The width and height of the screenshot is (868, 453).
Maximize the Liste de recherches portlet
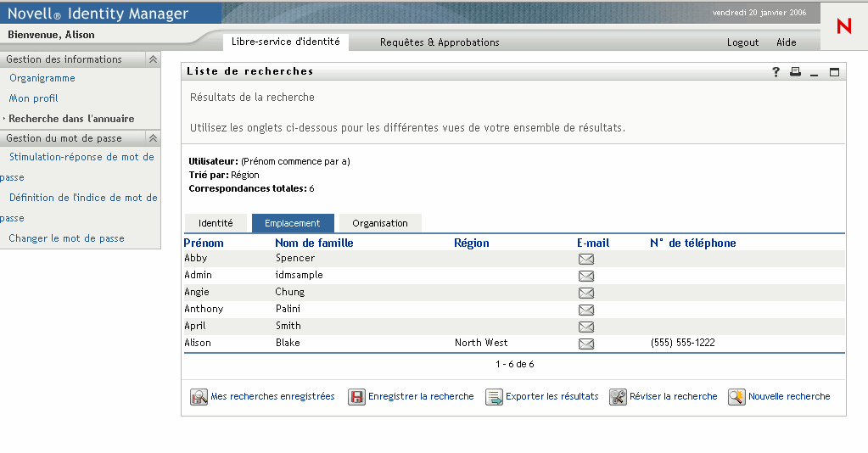tap(834, 72)
